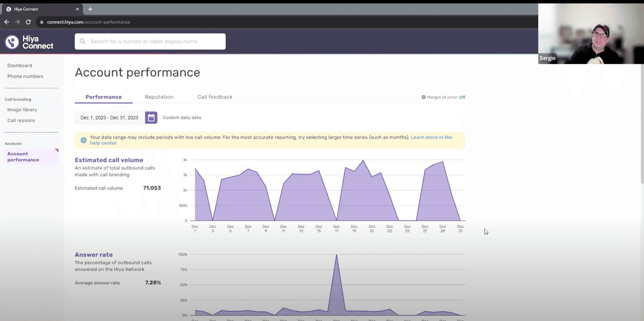Click the Margin of error info icon
This screenshot has width=644, height=321.
pos(423,97)
